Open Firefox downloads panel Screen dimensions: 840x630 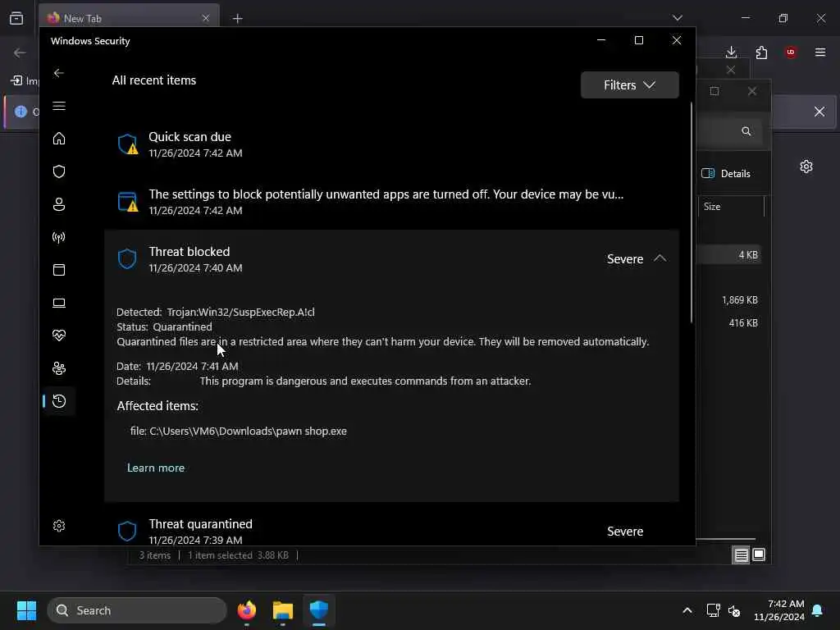(731, 52)
